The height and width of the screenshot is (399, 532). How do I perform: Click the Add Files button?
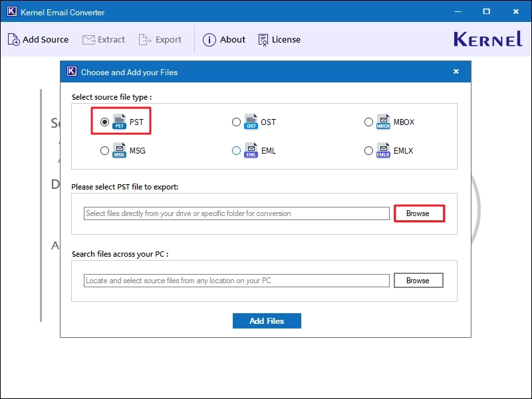click(x=267, y=321)
